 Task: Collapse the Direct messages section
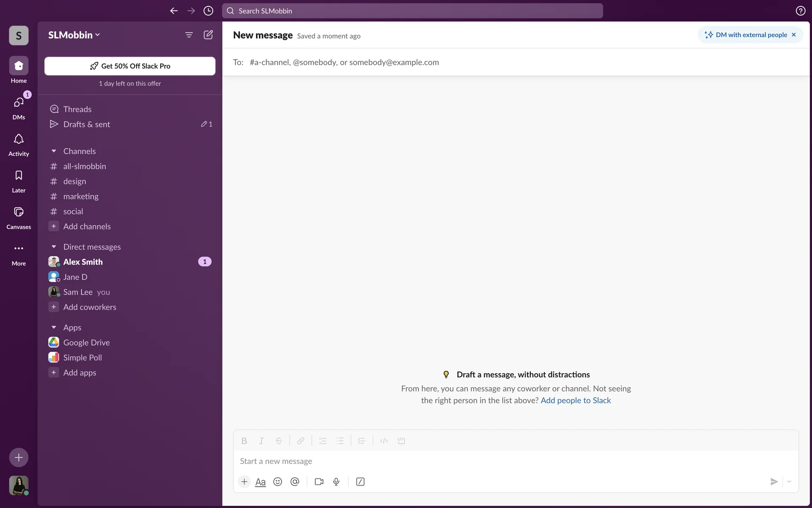pyautogui.click(x=54, y=247)
